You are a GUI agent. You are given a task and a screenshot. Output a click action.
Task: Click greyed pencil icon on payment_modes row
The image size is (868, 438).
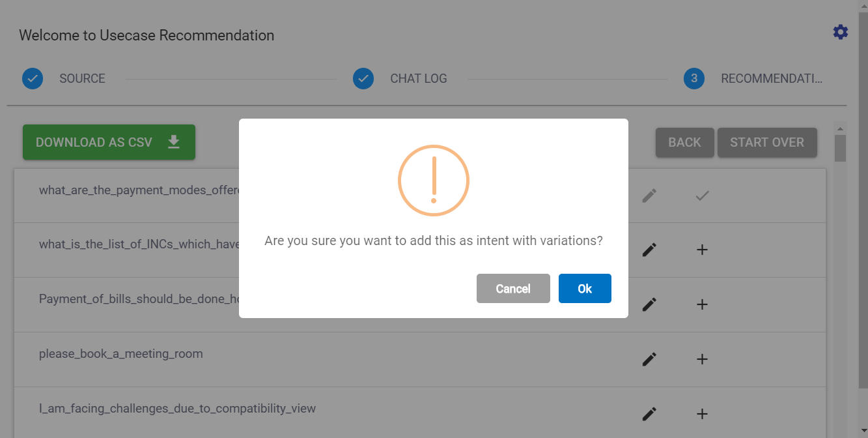click(x=649, y=196)
